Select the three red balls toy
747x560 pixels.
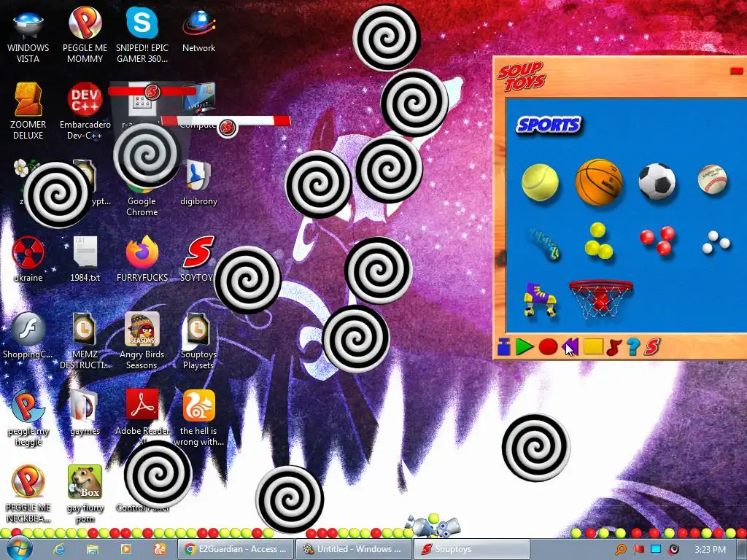(x=657, y=240)
